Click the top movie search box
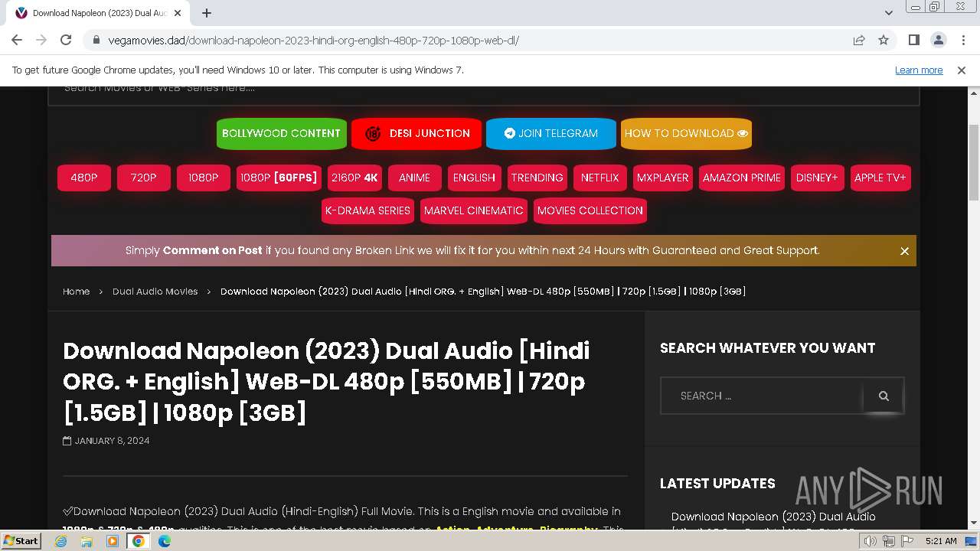This screenshot has height=551, width=980. click(484, 95)
